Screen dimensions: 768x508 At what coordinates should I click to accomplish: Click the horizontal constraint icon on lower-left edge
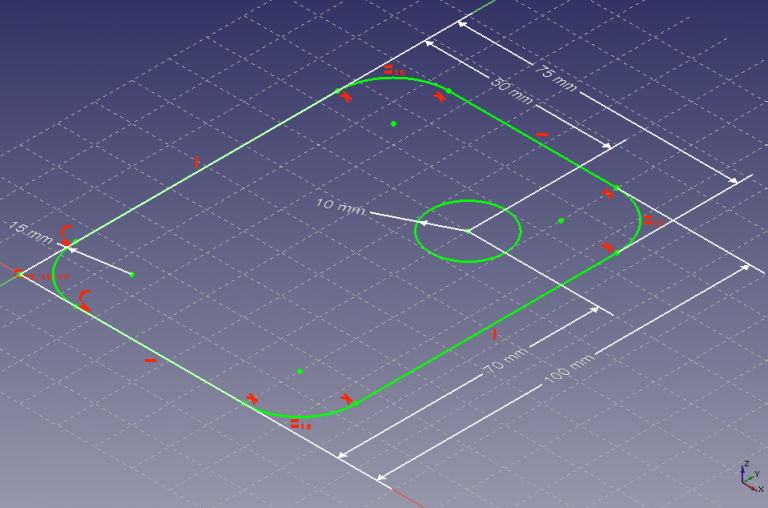150,361
